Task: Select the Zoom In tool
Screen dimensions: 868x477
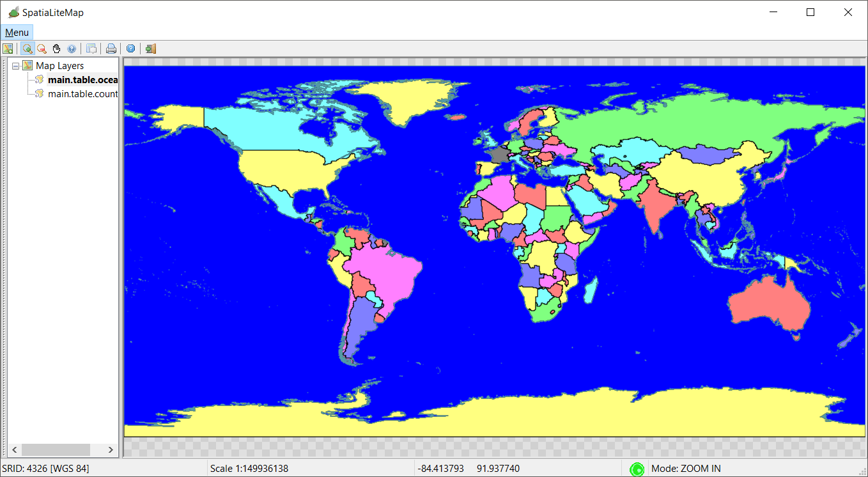Action: click(x=27, y=49)
